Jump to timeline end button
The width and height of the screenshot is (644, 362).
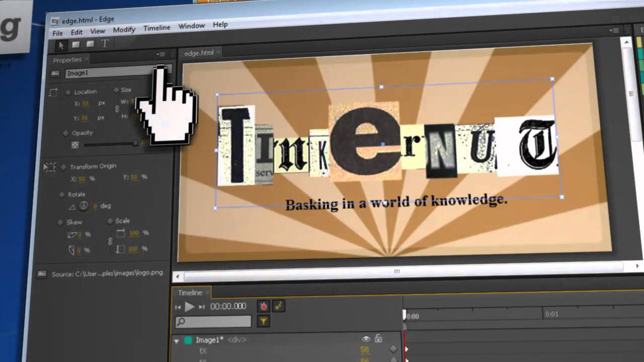(x=202, y=307)
